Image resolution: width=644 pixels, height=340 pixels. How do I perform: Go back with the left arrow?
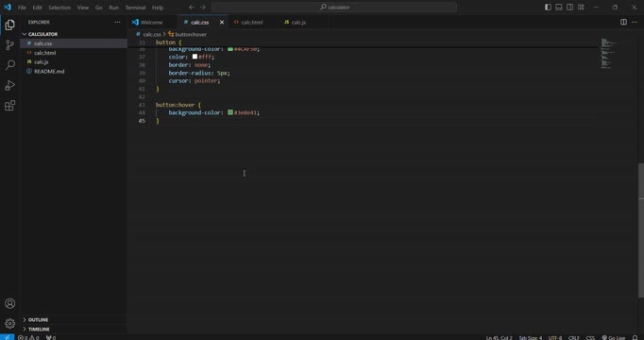point(192,7)
